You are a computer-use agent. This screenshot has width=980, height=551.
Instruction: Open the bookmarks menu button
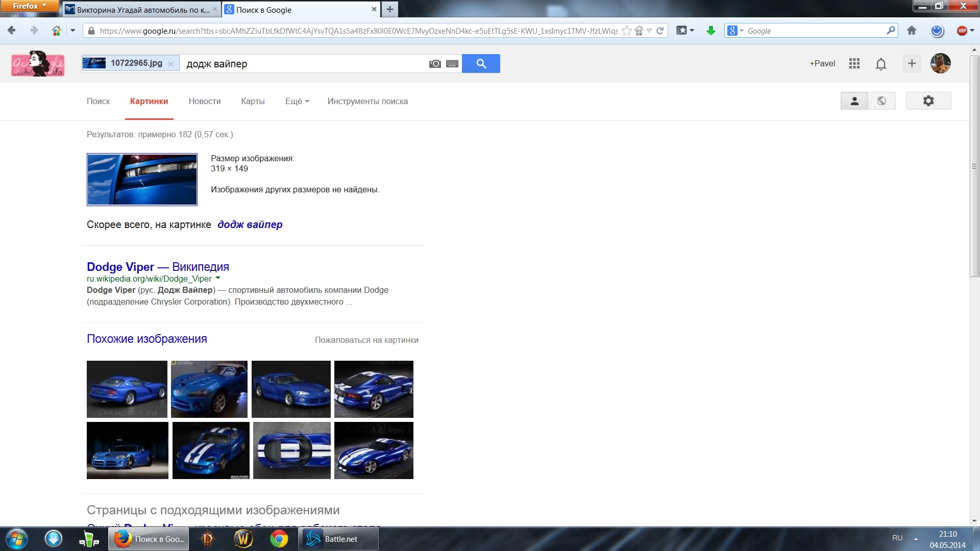click(x=685, y=31)
